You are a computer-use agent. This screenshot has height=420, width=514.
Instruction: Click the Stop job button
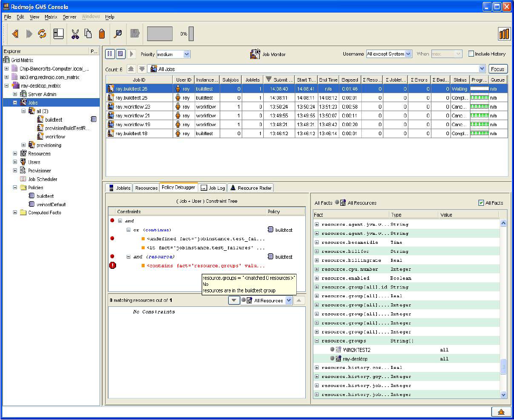point(121,54)
